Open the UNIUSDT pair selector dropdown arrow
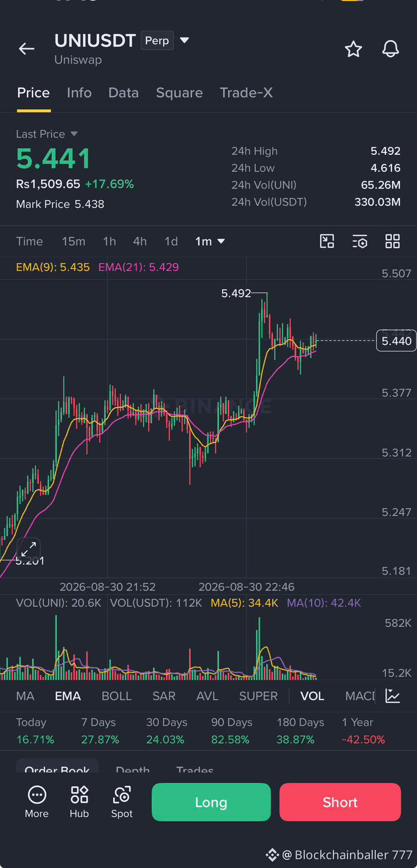The width and height of the screenshot is (417, 868). (184, 40)
